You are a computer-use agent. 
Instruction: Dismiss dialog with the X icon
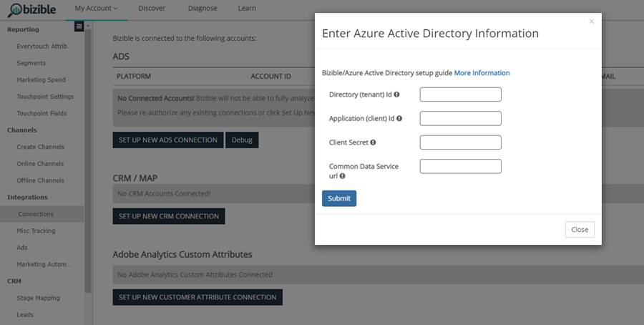592,21
